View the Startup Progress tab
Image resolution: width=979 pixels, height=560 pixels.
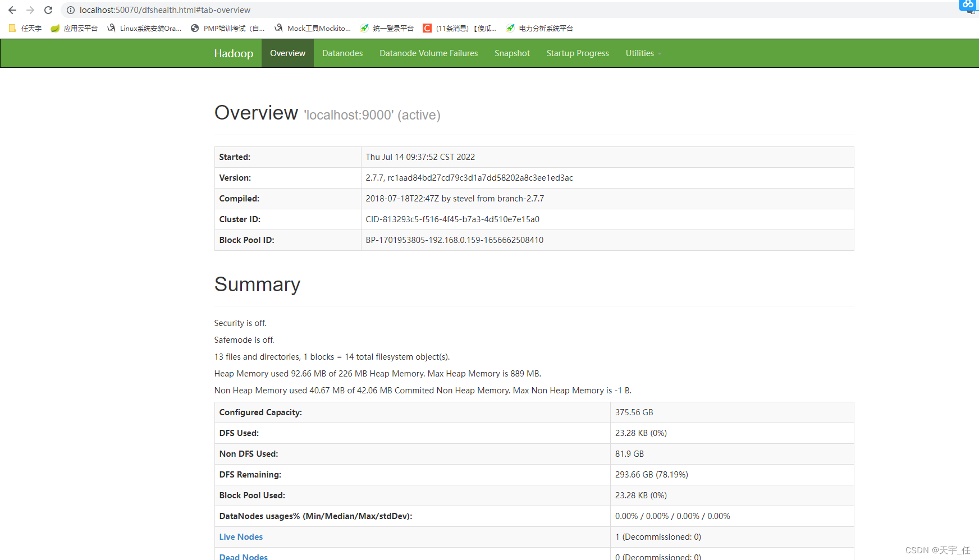[x=578, y=53]
